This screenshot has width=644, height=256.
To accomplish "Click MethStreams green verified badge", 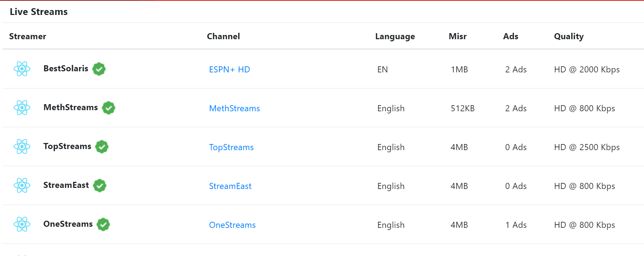I will click(108, 108).
